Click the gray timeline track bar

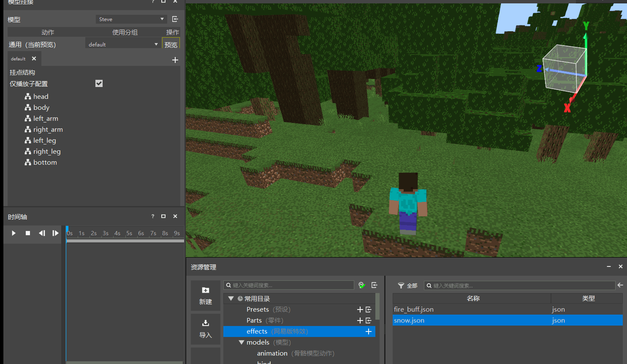(125, 241)
